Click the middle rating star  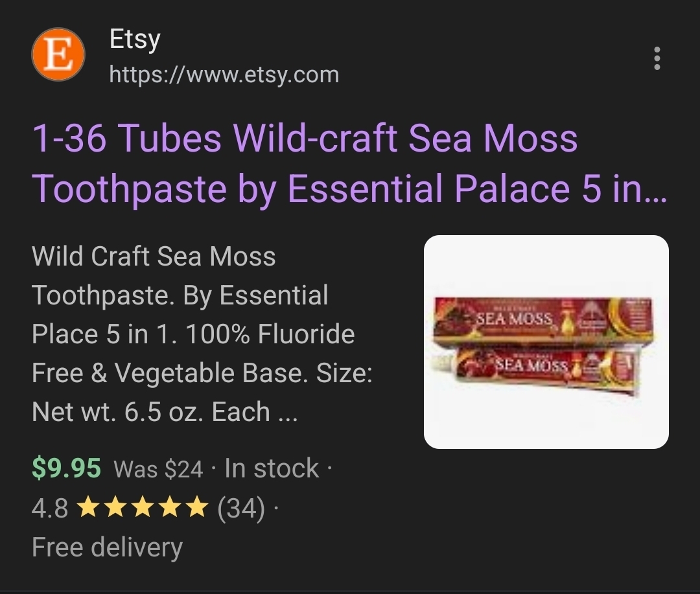(143, 508)
